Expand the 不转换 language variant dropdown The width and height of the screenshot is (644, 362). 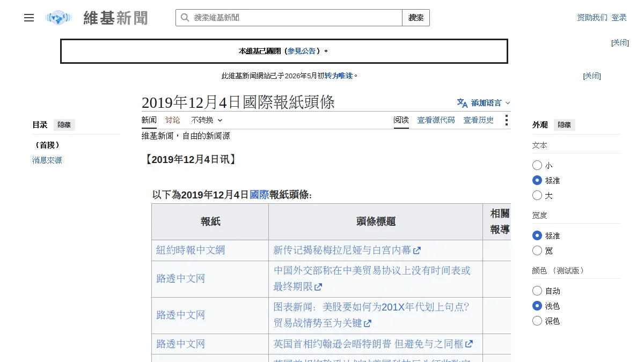[x=207, y=120]
